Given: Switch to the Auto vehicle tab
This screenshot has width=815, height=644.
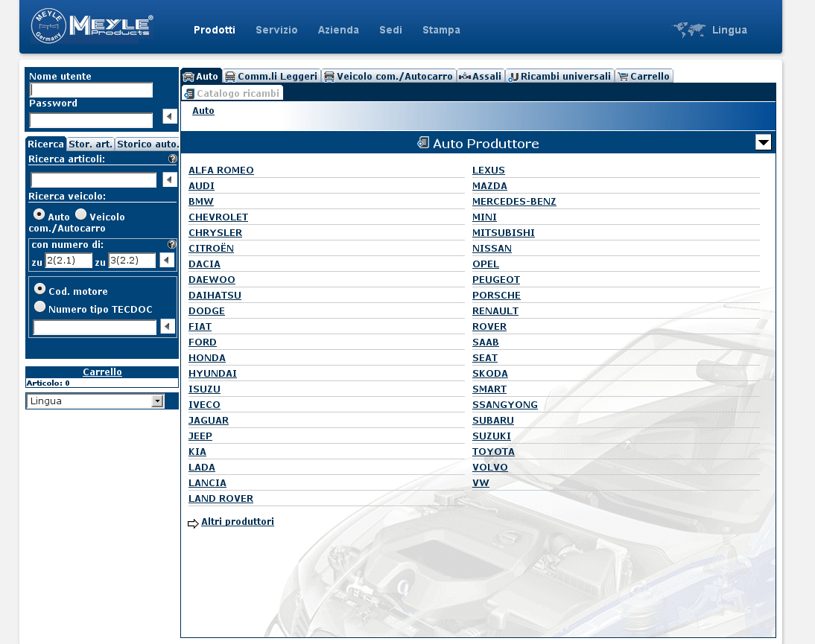Looking at the screenshot, I should point(201,76).
